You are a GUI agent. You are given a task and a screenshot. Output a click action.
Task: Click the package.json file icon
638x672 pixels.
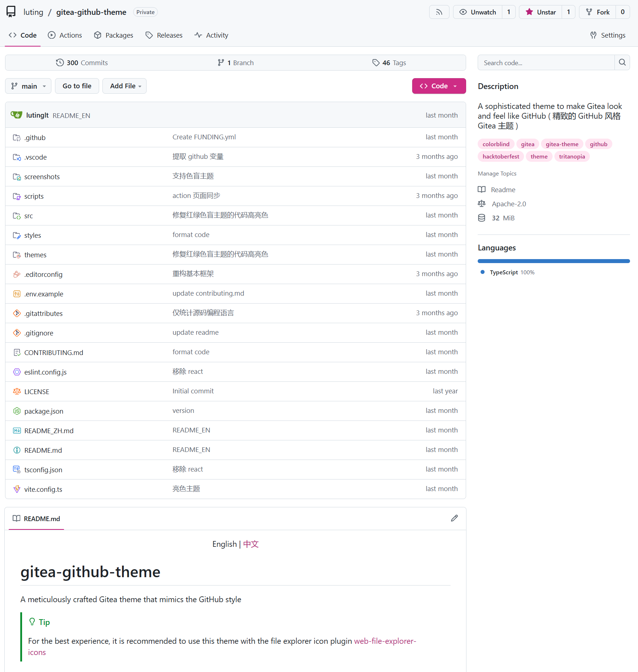(x=17, y=411)
